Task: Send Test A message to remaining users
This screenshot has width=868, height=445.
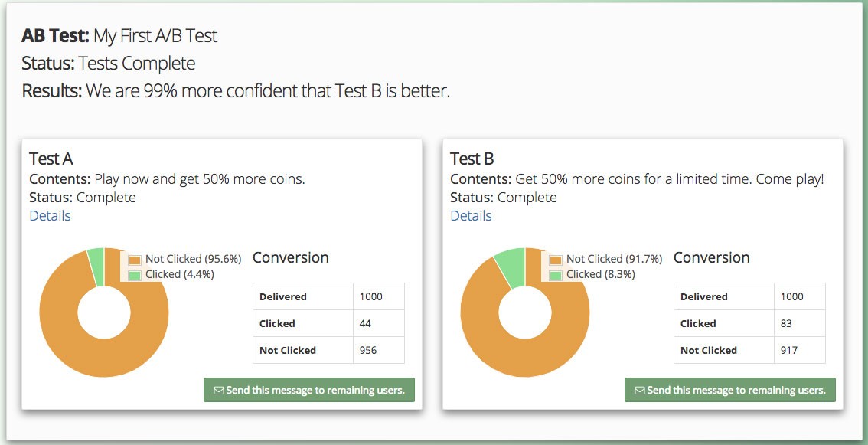Action: pos(308,390)
